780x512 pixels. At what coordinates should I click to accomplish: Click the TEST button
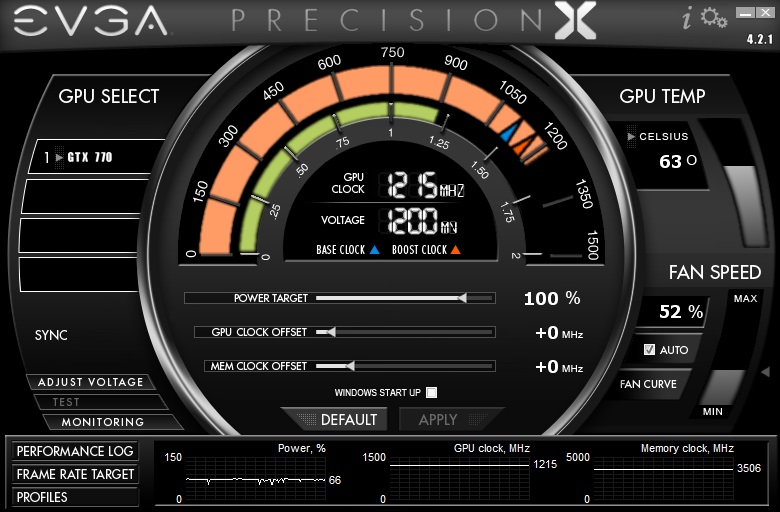(x=99, y=402)
